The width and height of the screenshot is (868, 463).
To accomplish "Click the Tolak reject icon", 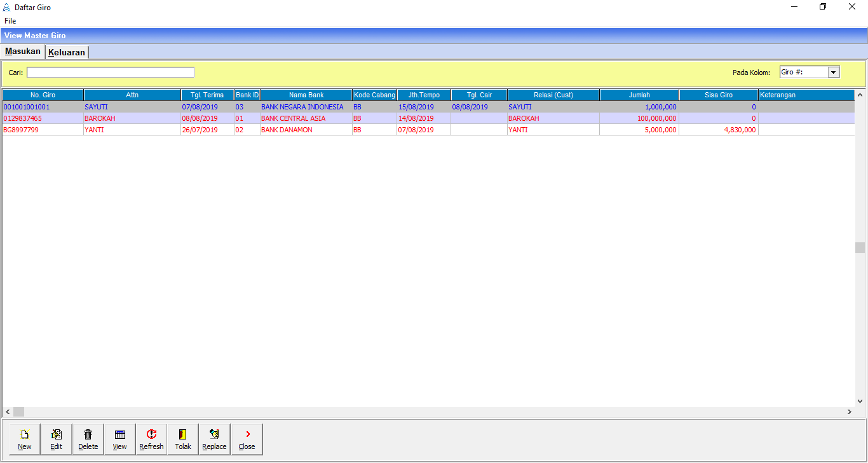I will [x=183, y=435].
